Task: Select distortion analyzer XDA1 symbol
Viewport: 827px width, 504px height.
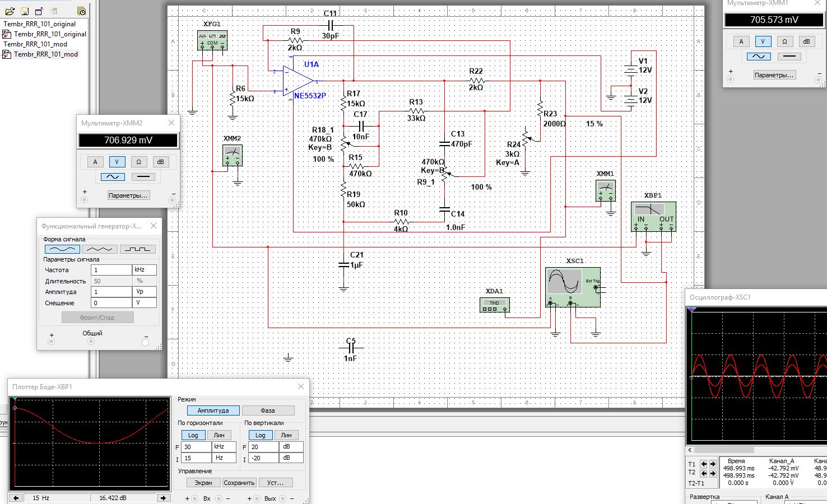Action: pos(495,305)
